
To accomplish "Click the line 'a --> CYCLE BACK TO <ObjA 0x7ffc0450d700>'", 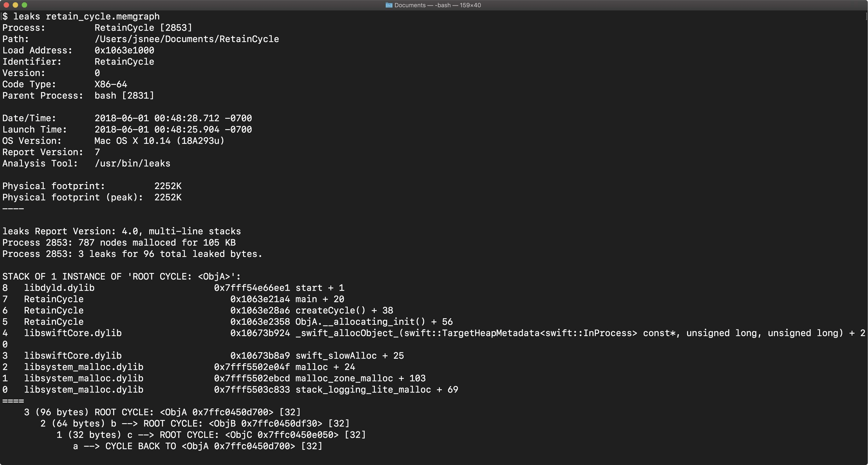I will point(197,446).
